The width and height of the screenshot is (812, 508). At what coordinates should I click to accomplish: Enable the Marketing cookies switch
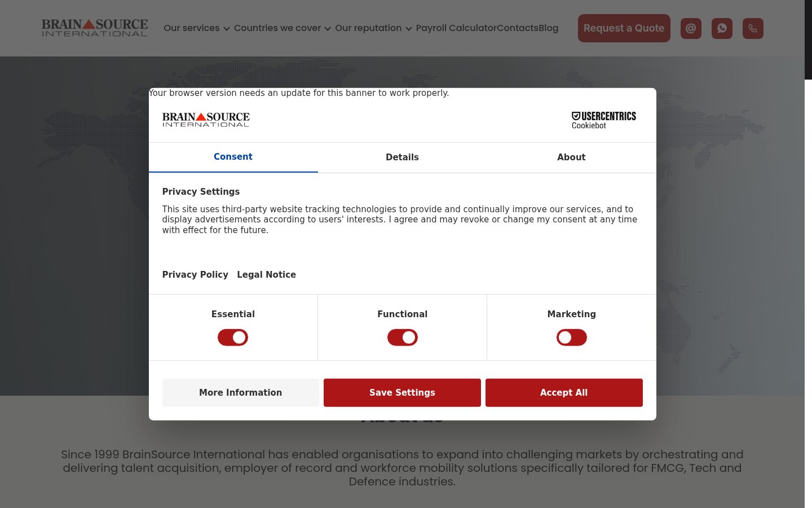coord(571,338)
